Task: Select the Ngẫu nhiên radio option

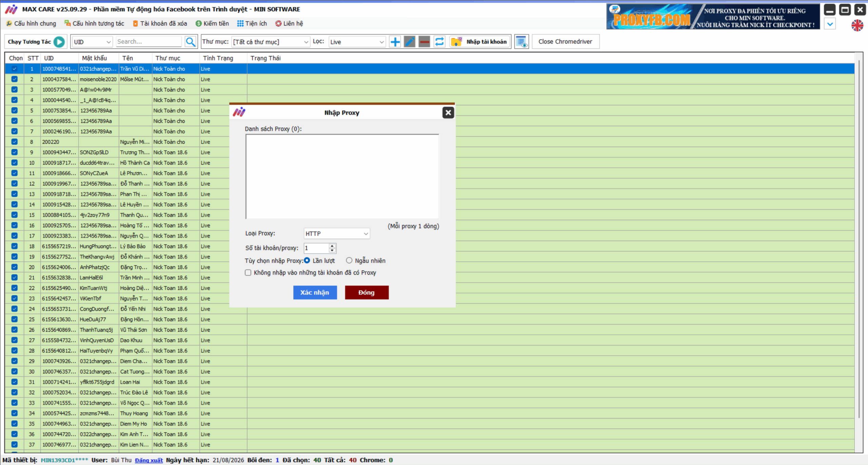Action: (x=349, y=260)
